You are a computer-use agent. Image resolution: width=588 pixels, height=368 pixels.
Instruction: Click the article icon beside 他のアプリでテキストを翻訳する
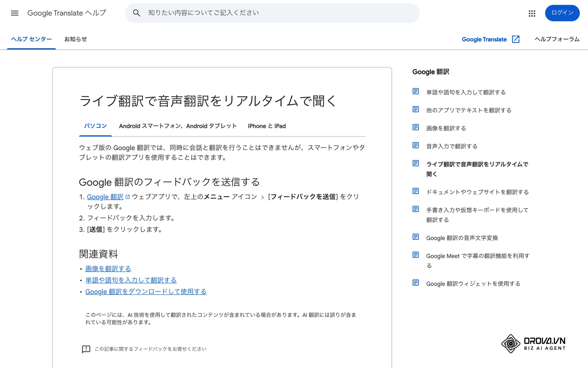[416, 109]
